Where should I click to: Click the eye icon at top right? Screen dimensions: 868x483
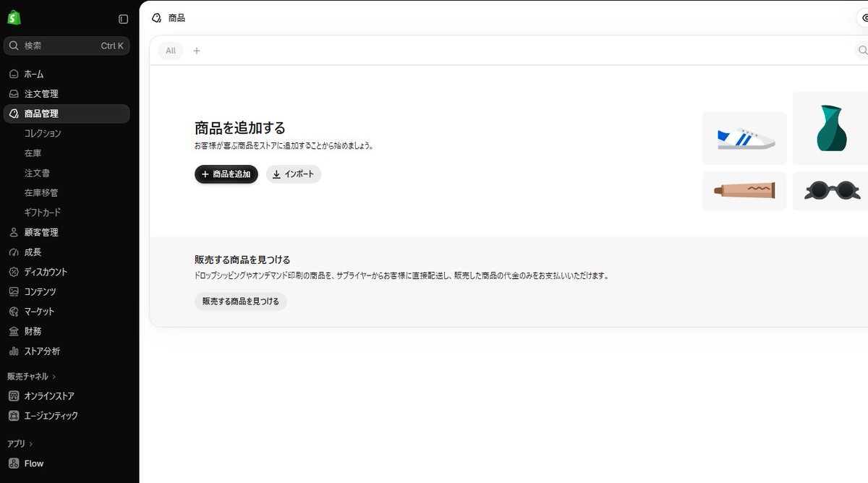864,18
